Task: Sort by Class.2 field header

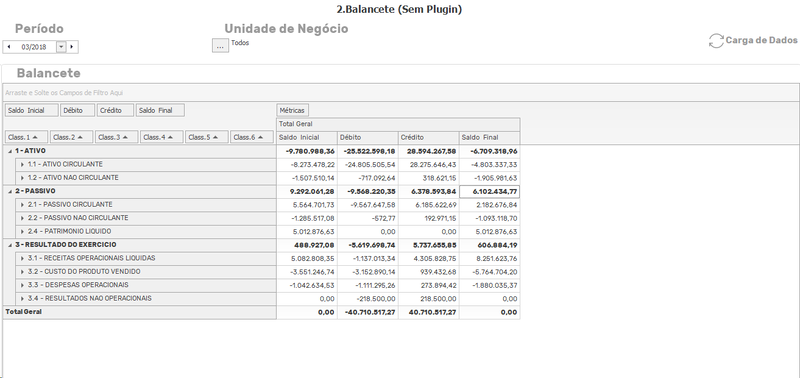Action: tap(71, 137)
